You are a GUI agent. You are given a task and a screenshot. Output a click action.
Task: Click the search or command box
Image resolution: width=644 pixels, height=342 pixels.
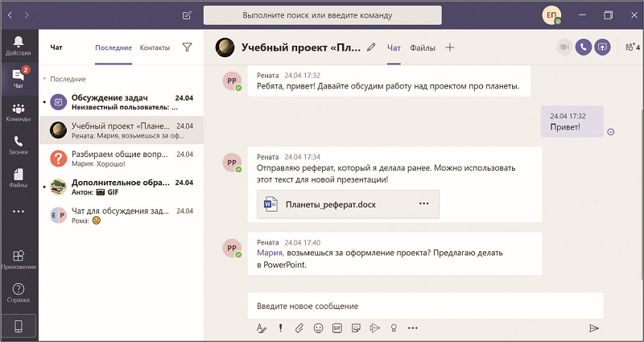pyautogui.click(x=323, y=15)
